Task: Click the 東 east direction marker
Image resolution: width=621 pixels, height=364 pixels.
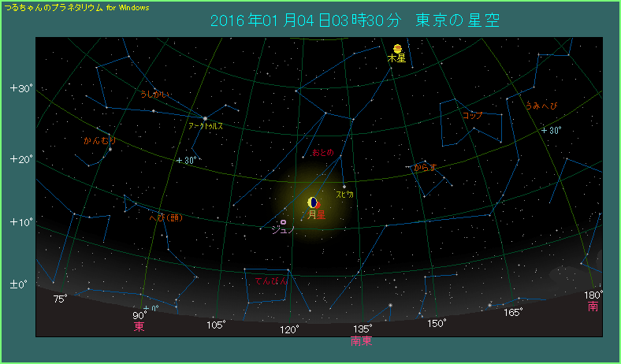Action: point(139,326)
